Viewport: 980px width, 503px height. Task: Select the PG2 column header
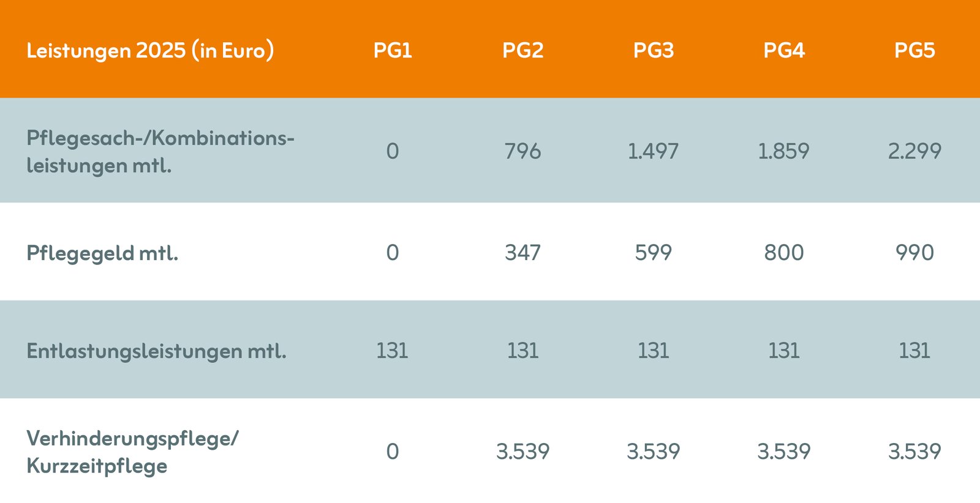523,50
